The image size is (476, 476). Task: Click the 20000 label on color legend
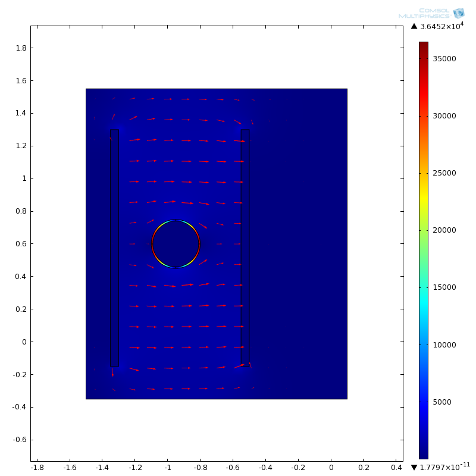[x=444, y=230]
